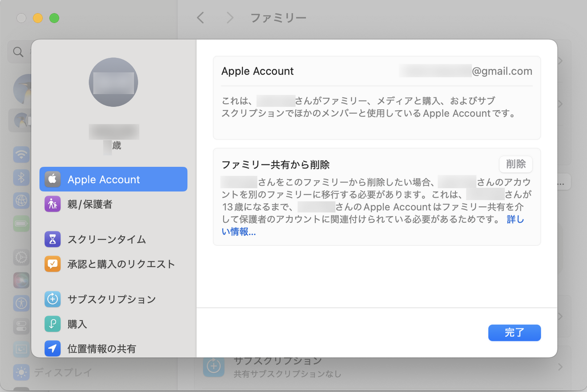Open Battery icon in background sidebar

click(x=21, y=224)
